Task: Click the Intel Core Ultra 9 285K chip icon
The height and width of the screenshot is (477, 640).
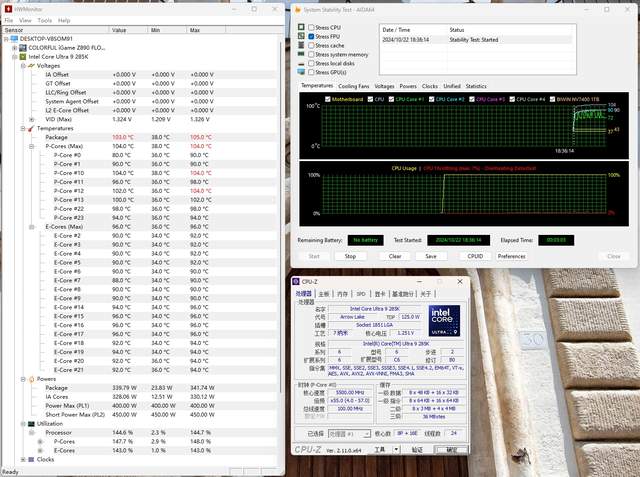Action: pyautogui.click(x=23, y=57)
